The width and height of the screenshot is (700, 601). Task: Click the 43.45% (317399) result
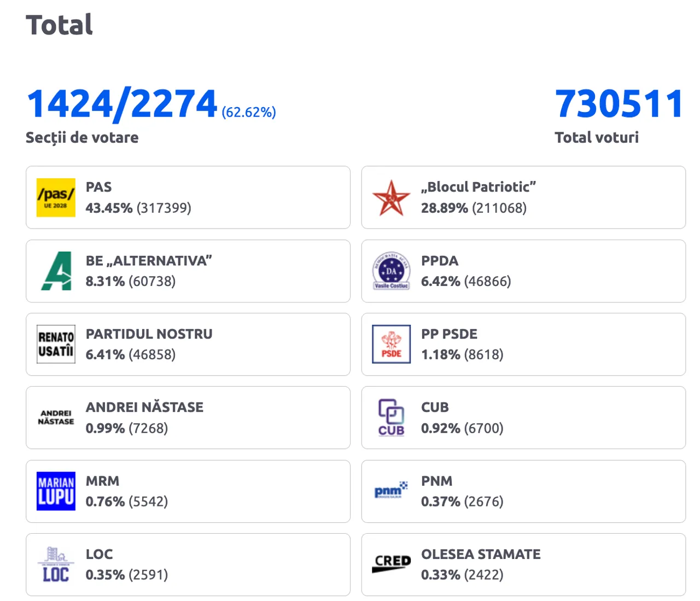(x=138, y=208)
